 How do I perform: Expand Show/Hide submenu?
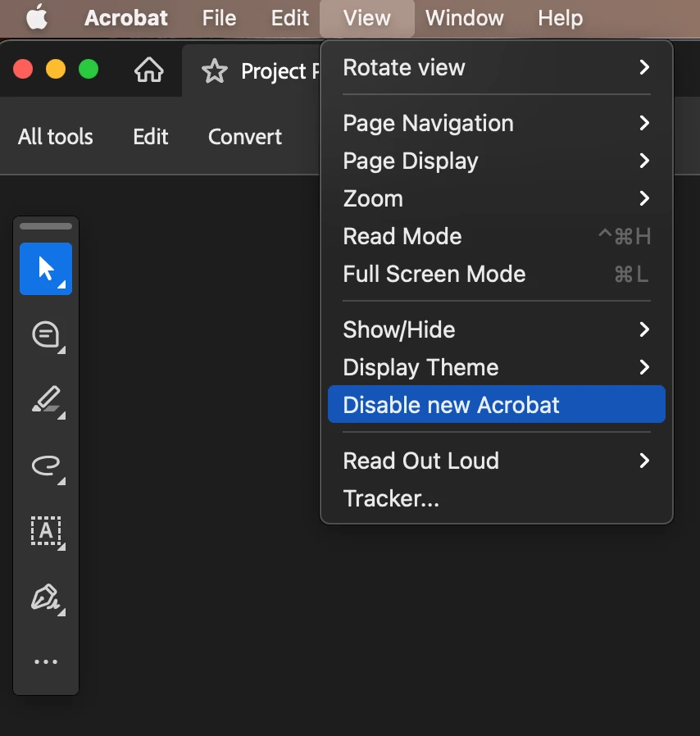[496, 329]
